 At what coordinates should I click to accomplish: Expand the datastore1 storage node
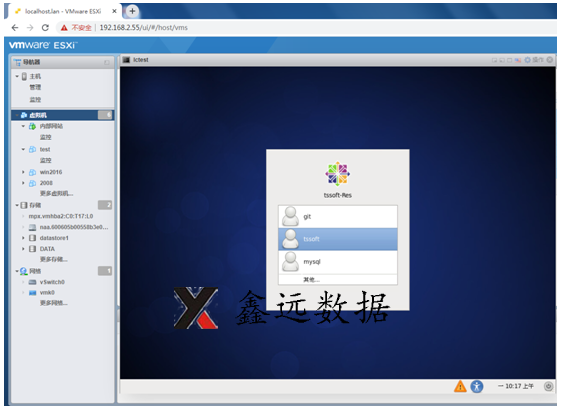[23, 238]
